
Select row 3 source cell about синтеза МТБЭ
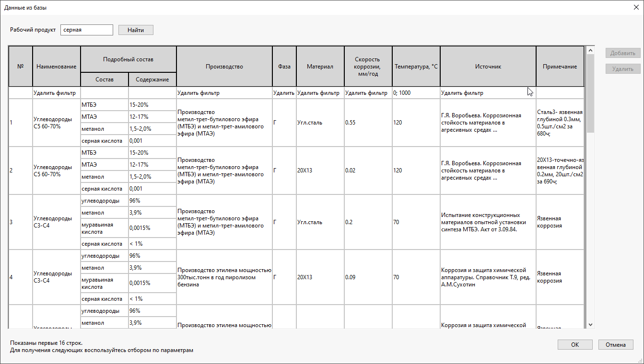488,222
